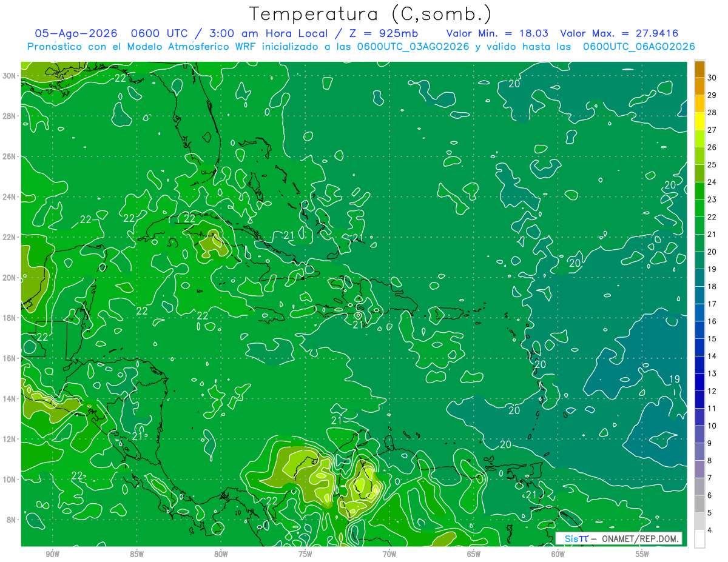Click the "18" value on the color scale
Screen dimensions: 728x562
pos(712,286)
